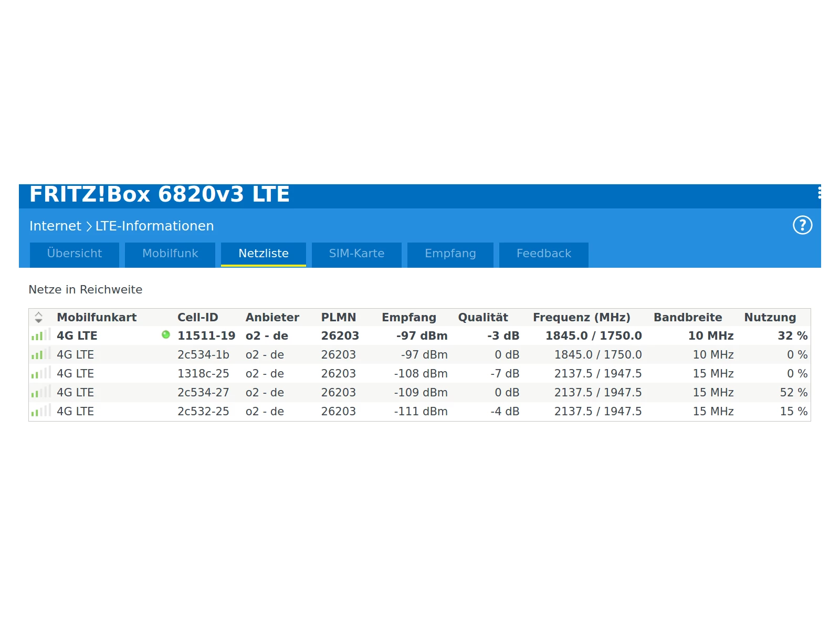This screenshot has width=840, height=630.
Task: Click the -7 dB quality value
Action: coord(505,373)
